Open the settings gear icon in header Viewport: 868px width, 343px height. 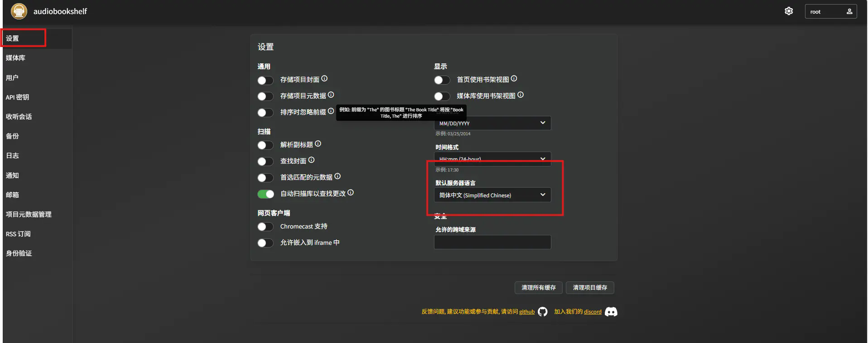click(789, 11)
